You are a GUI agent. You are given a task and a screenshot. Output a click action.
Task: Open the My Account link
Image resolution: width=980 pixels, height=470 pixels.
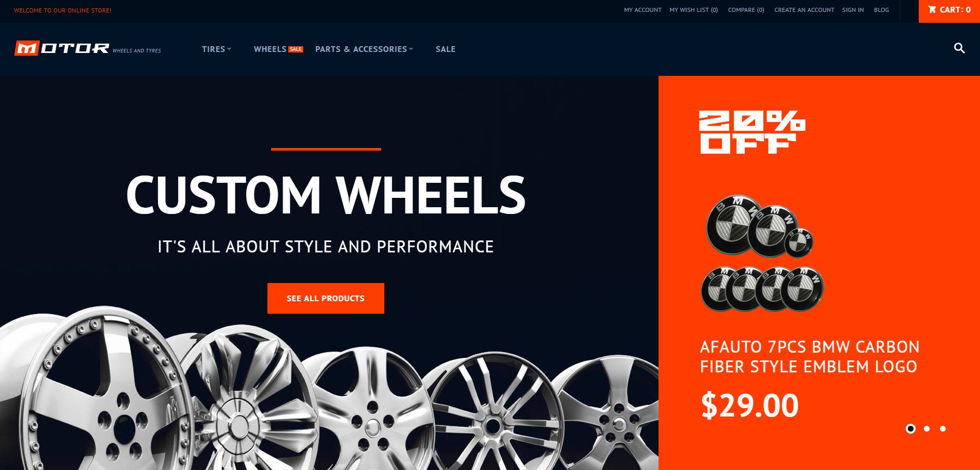[x=642, y=10]
